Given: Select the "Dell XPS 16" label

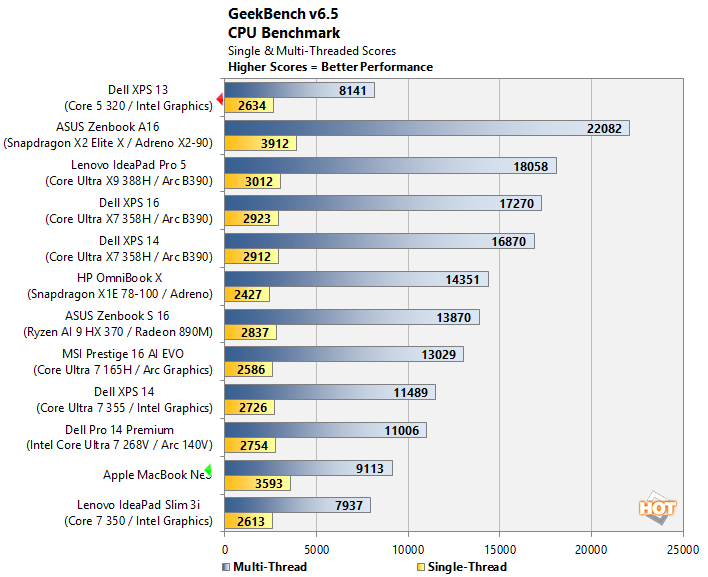Looking at the screenshot, I should pos(129,203).
